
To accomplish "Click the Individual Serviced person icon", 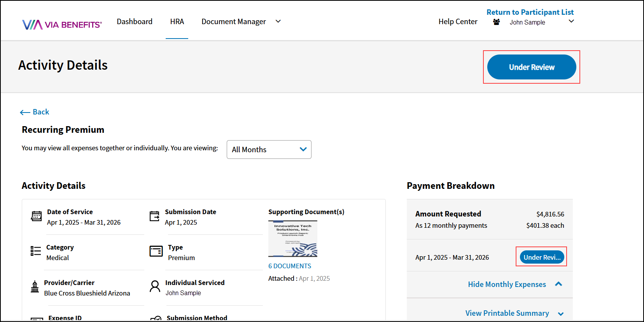I will [155, 287].
